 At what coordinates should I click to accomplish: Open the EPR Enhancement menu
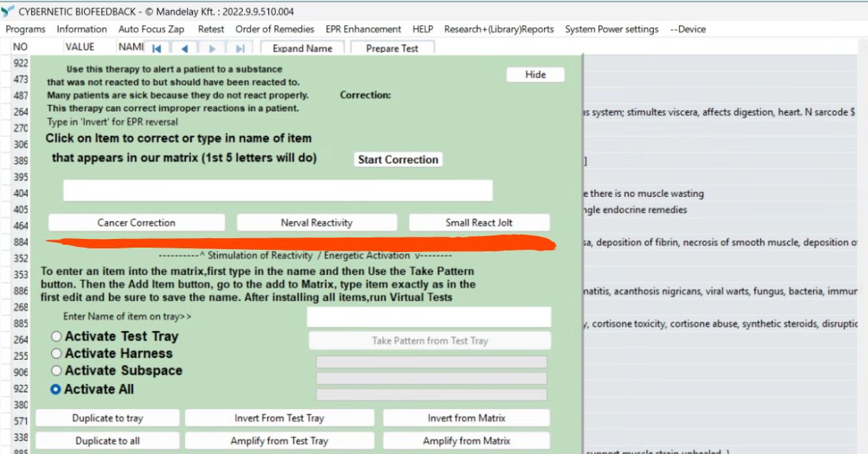363,29
